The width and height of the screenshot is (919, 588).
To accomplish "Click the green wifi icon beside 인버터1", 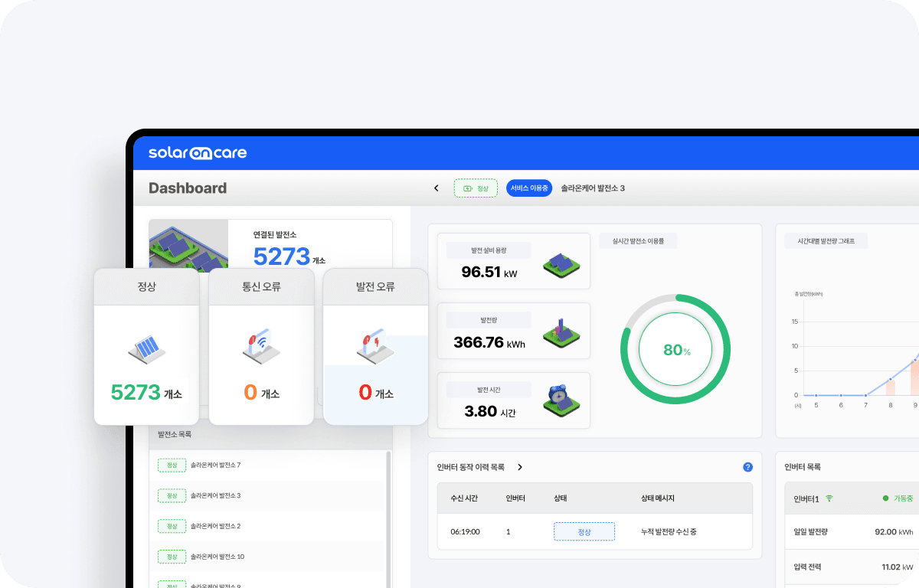I will [x=829, y=498].
